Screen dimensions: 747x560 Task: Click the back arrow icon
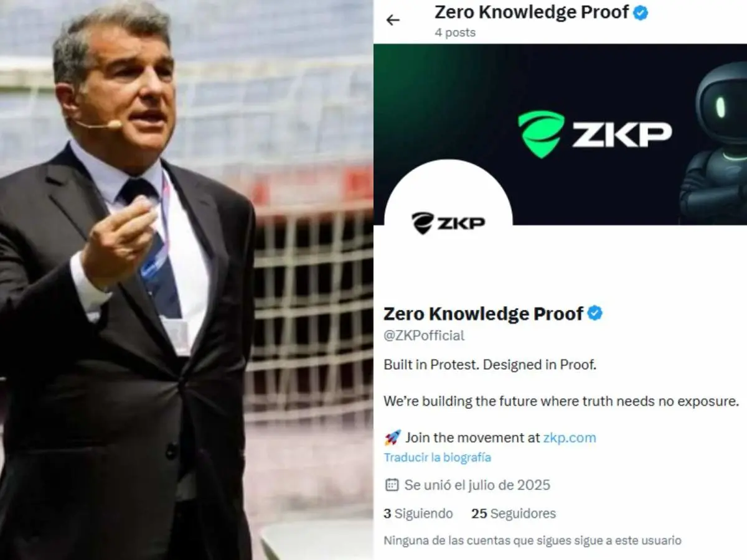click(x=393, y=21)
